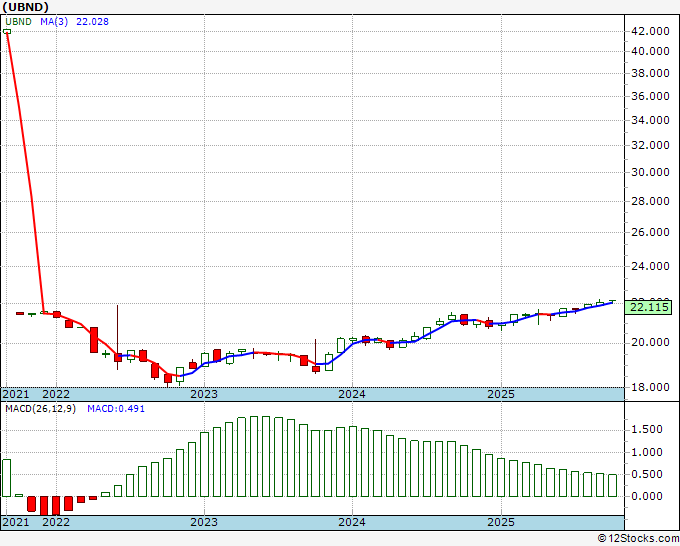Click 2021 on price chart time axis
Image resolution: width=680 pixels, height=546 pixels.
pos(16,394)
